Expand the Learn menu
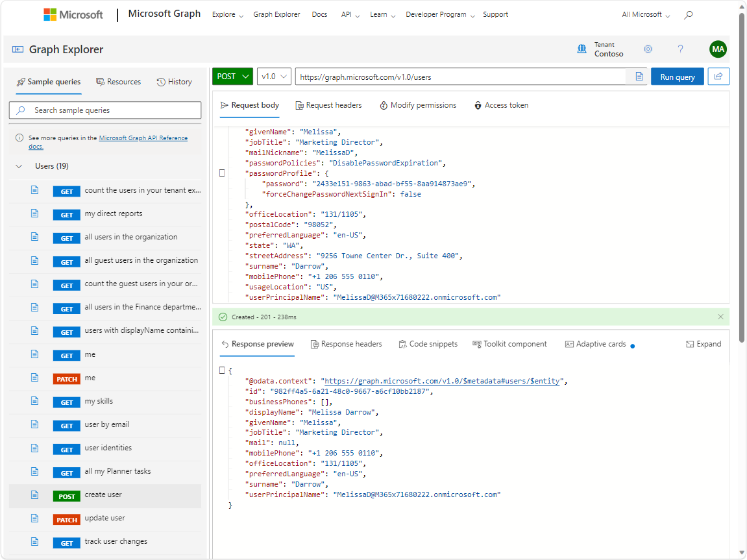 [x=382, y=15]
